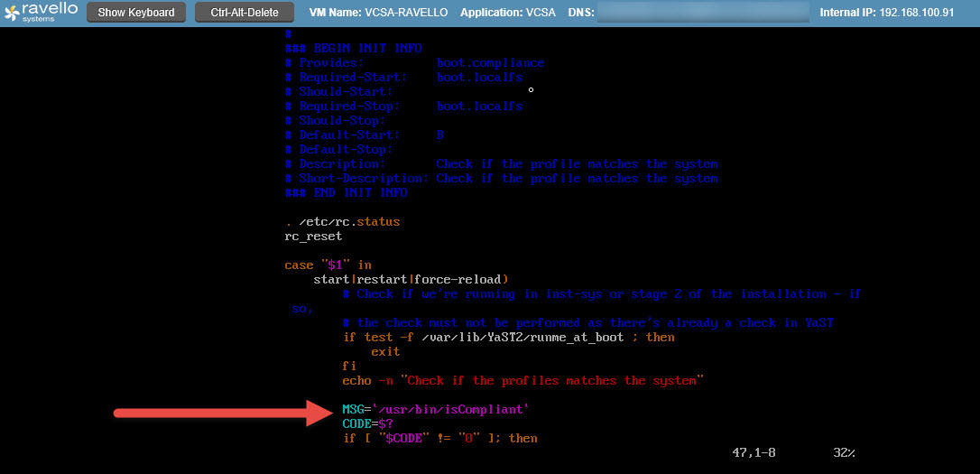Click the start|restart|force-reload line
Screen dimensions: 980x474
411,280
